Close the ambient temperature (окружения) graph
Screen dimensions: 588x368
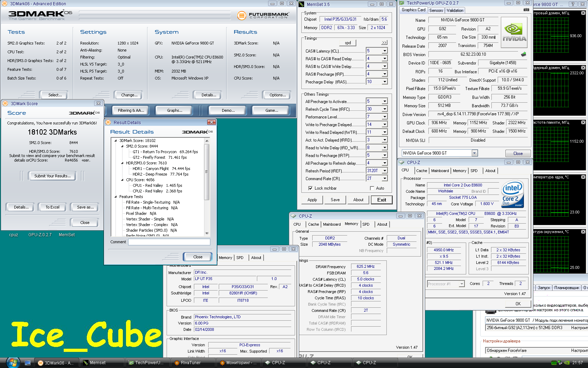tap(583, 232)
